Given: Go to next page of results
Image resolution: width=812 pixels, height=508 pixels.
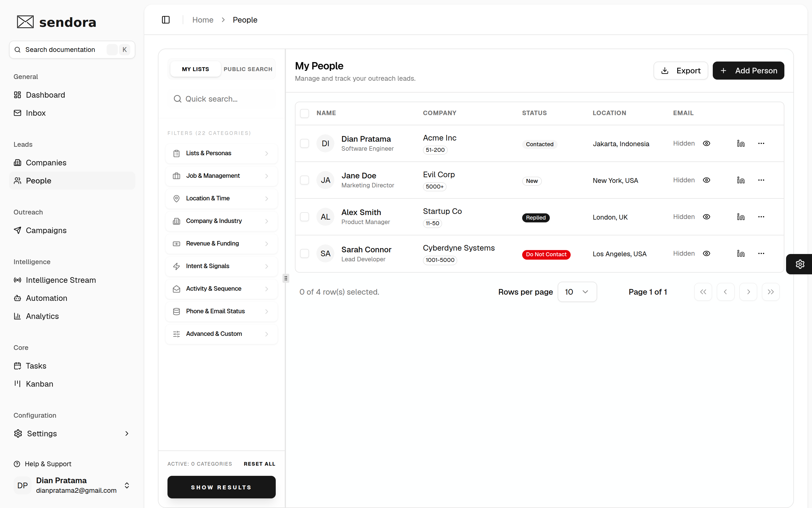Looking at the screenshot, I should point(748,292).
